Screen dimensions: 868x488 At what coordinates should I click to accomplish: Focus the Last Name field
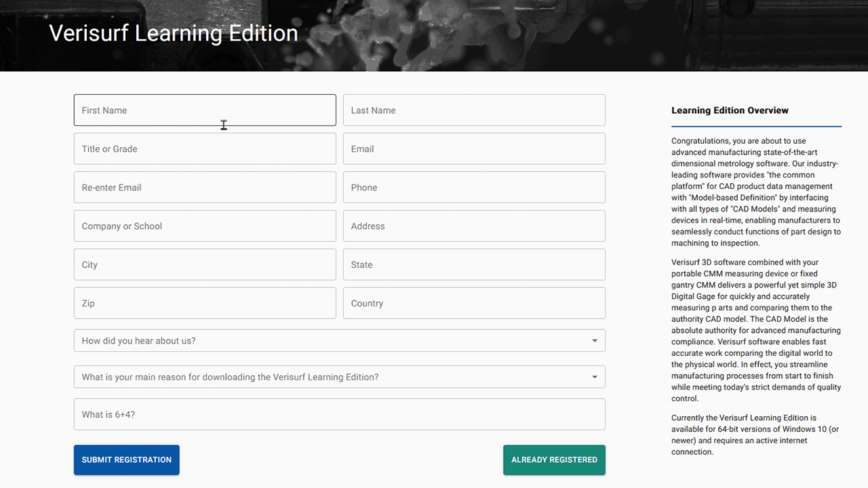(x=474, y=110)
